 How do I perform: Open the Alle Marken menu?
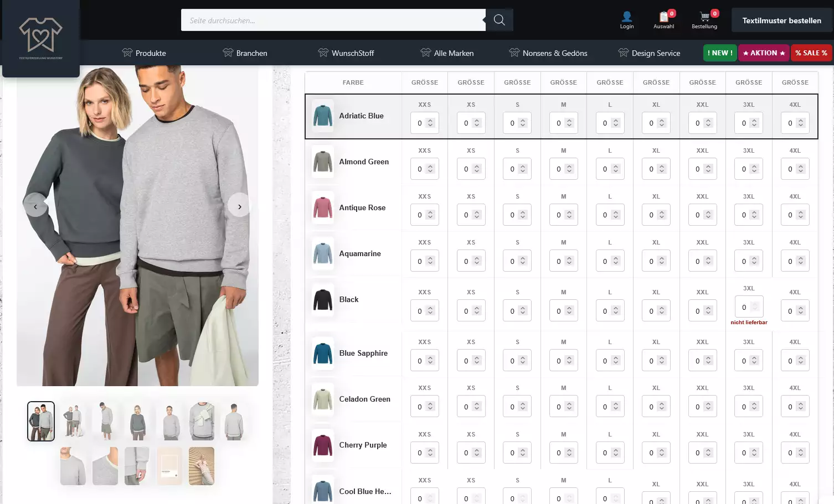(x=447, y=53)
